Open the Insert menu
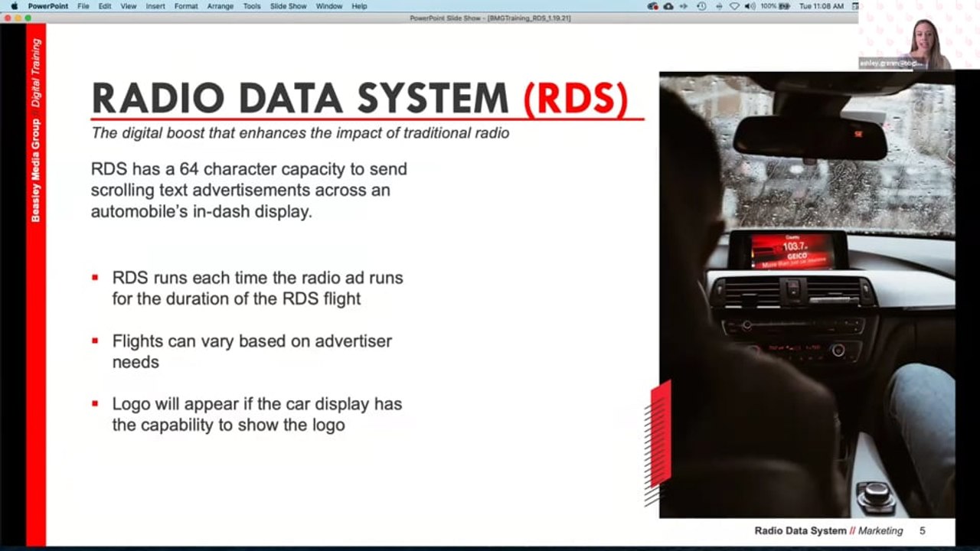This screenshot has height=551, width=980. pyautogui.click(x=155, y=6)
